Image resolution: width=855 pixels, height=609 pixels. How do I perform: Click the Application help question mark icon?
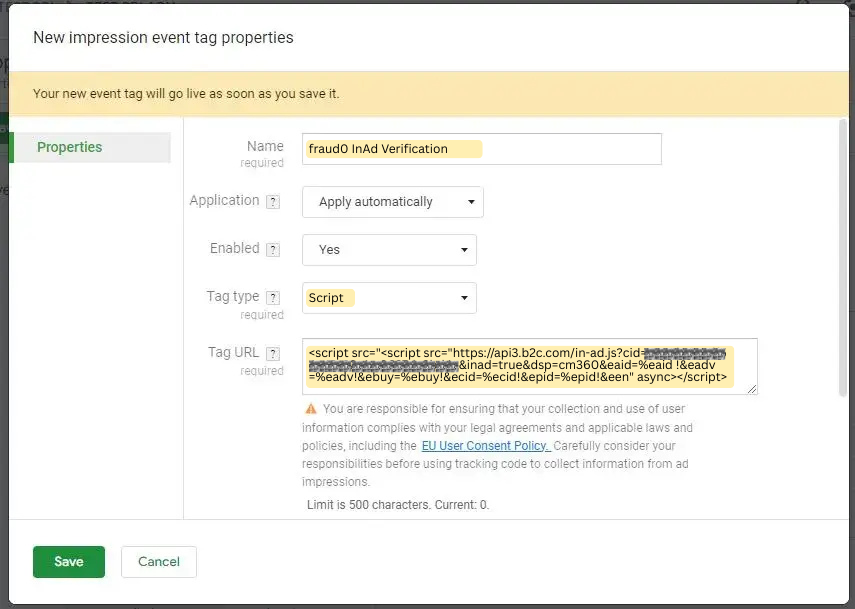pos(274,202)
